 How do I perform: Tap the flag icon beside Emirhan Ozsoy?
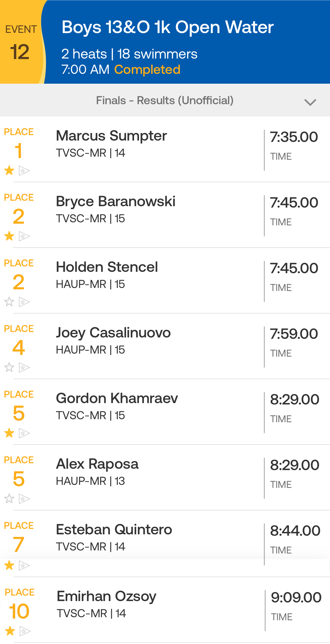coord(25,631)
